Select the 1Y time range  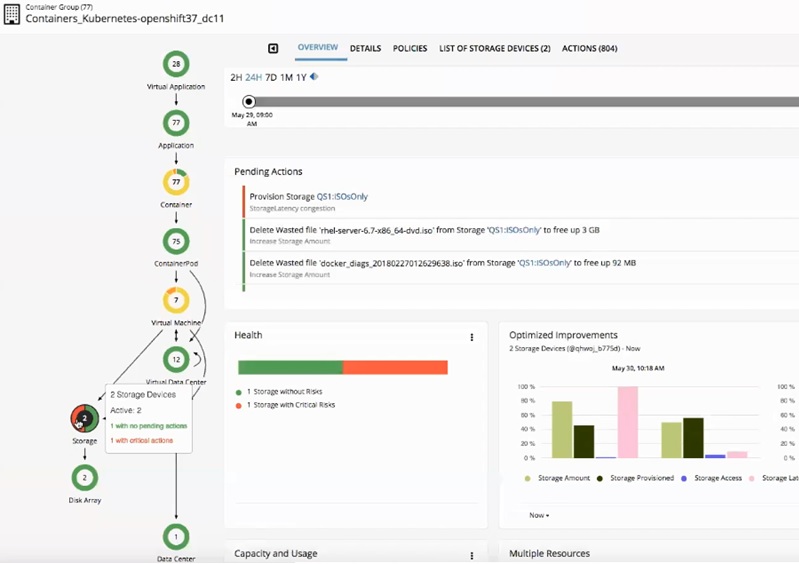301,77
